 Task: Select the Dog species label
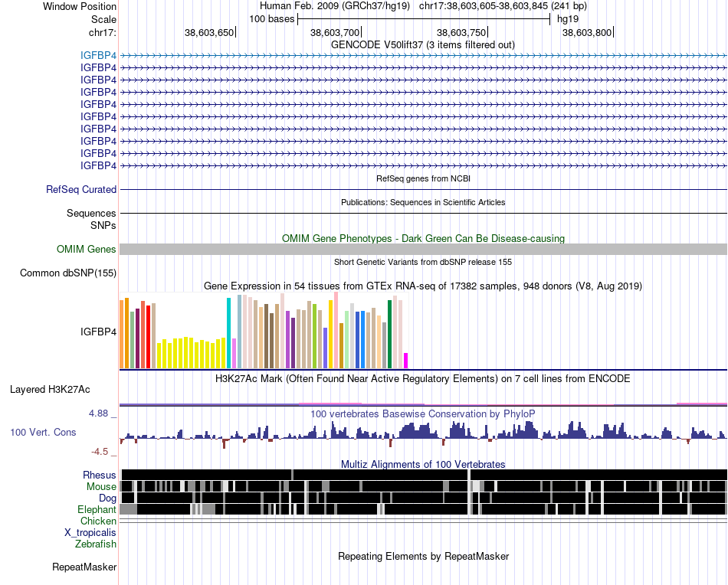point(107,498)
